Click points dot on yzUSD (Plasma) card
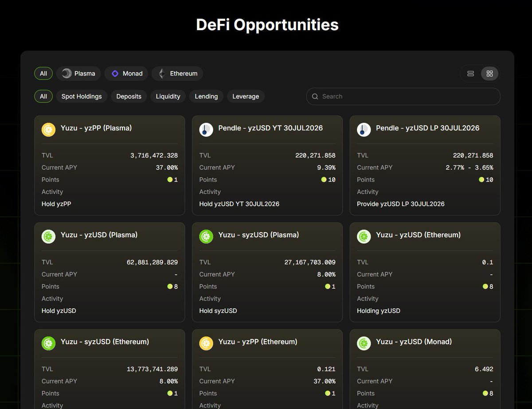Screen dimensions: 532x409 (x=170, y=287)
